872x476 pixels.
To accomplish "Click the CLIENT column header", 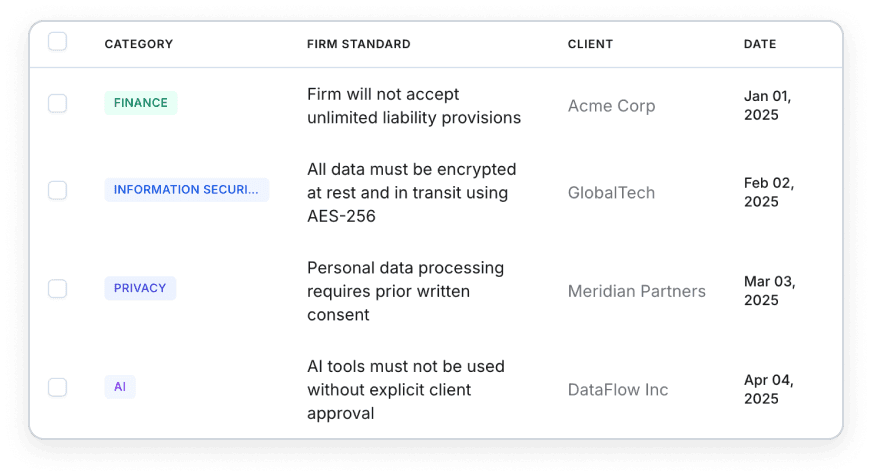I will coord(590,44).
